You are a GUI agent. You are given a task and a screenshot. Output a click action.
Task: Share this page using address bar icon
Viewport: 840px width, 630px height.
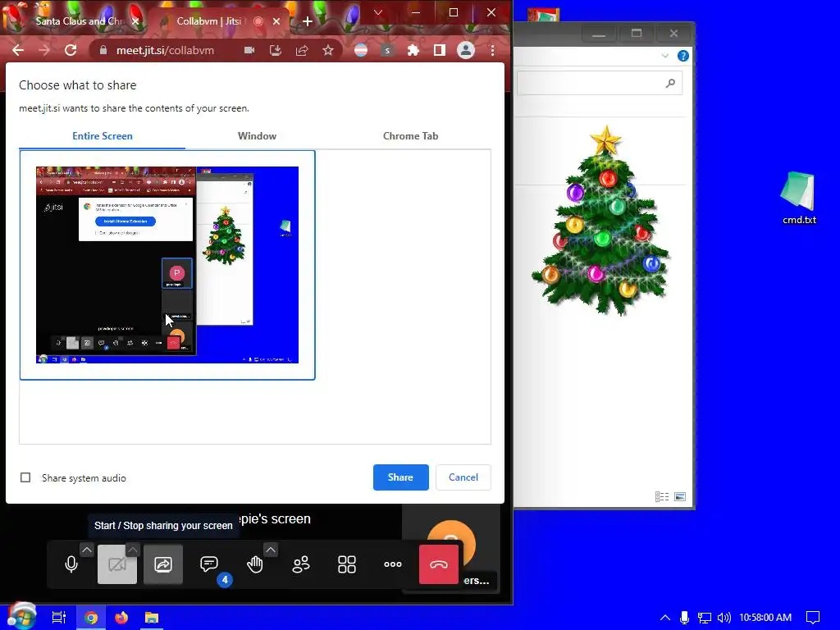coord(302,50)
